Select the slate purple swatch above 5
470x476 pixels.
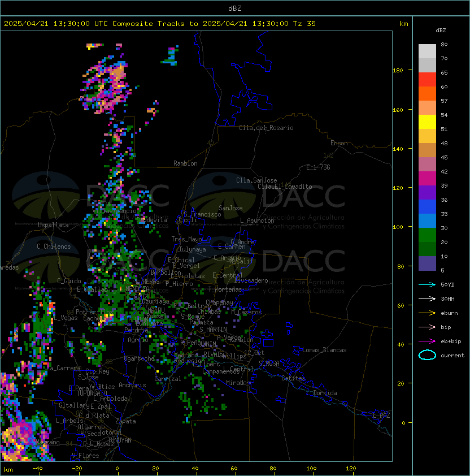point(427,263)
